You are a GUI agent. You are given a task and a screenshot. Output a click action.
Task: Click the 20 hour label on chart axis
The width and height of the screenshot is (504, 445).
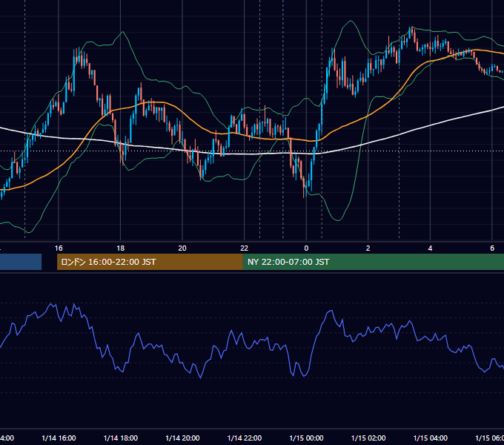(182, 248)
